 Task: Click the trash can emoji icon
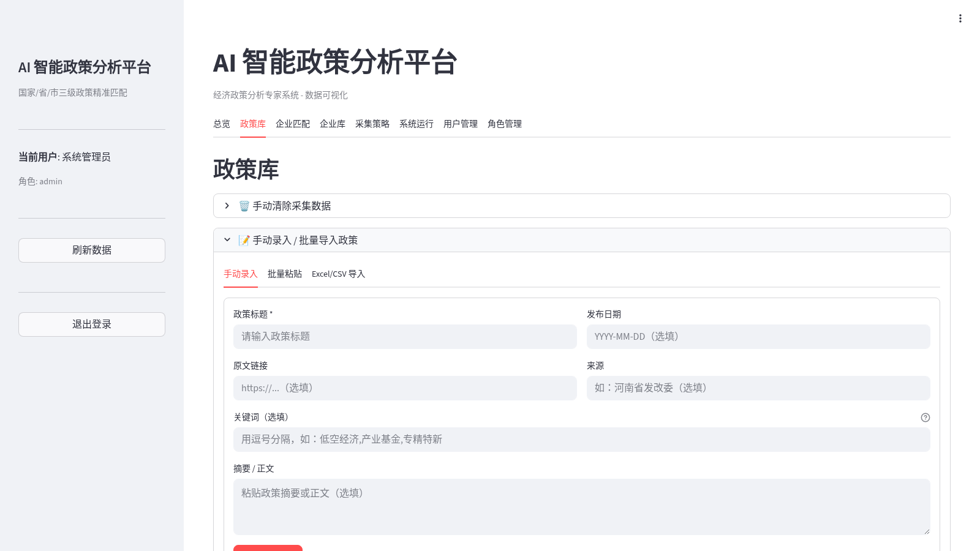click(244, 206)
